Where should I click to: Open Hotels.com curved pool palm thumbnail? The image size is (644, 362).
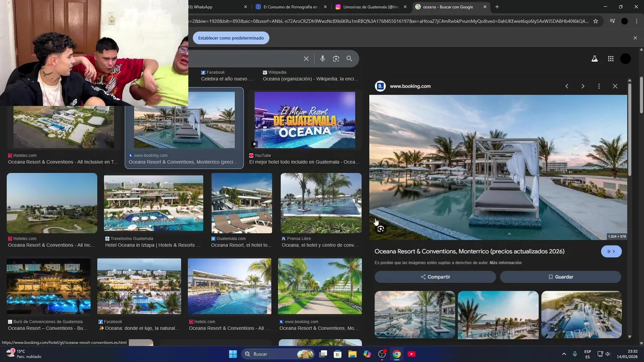click(x=229, y=286)
